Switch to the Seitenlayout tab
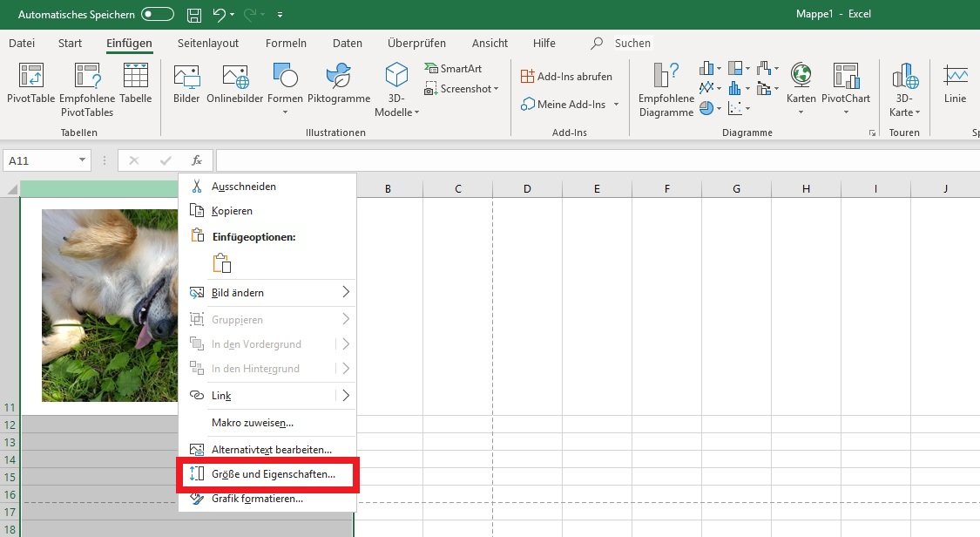This screenshot has height=537, width=980. click(207, 44)
